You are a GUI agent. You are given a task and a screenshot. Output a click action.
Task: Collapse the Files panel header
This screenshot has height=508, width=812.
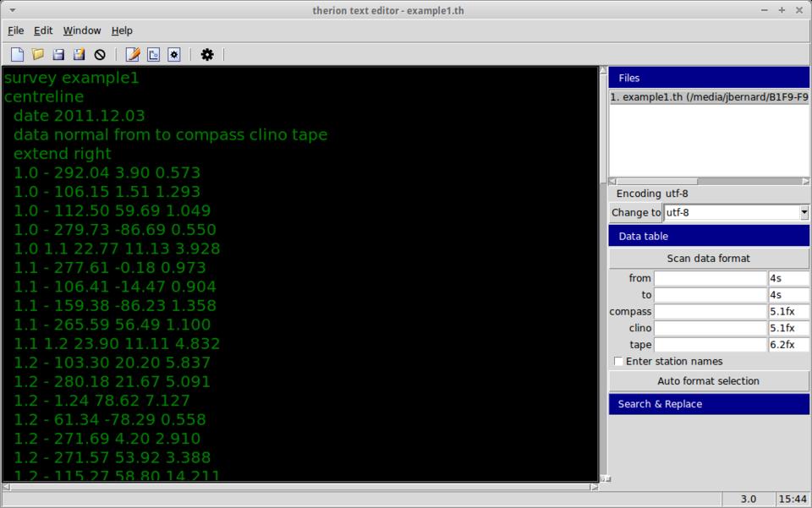[709, 78]
